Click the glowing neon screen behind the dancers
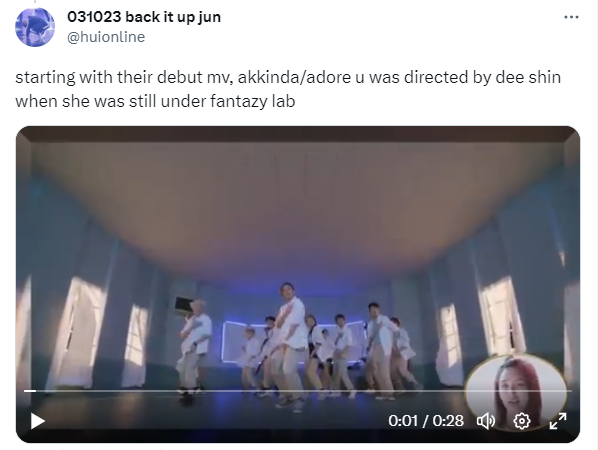The image size is (598, 450). [233, 341]
